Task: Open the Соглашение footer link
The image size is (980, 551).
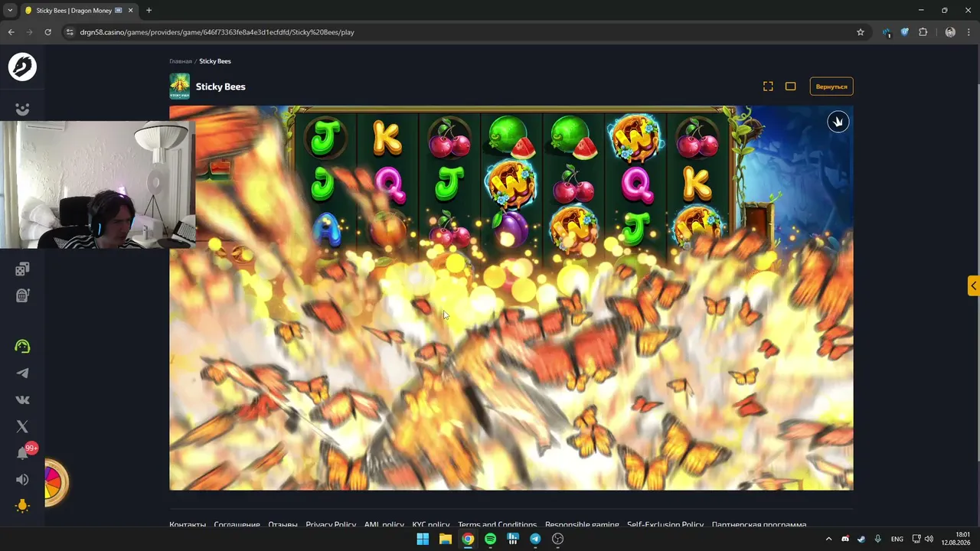Action: pos(237,524)
